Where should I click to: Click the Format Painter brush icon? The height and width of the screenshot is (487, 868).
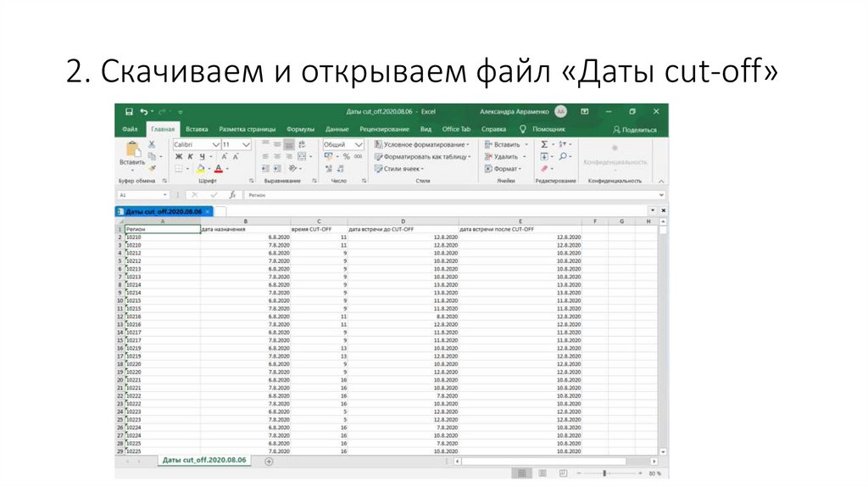click(153, 168)
